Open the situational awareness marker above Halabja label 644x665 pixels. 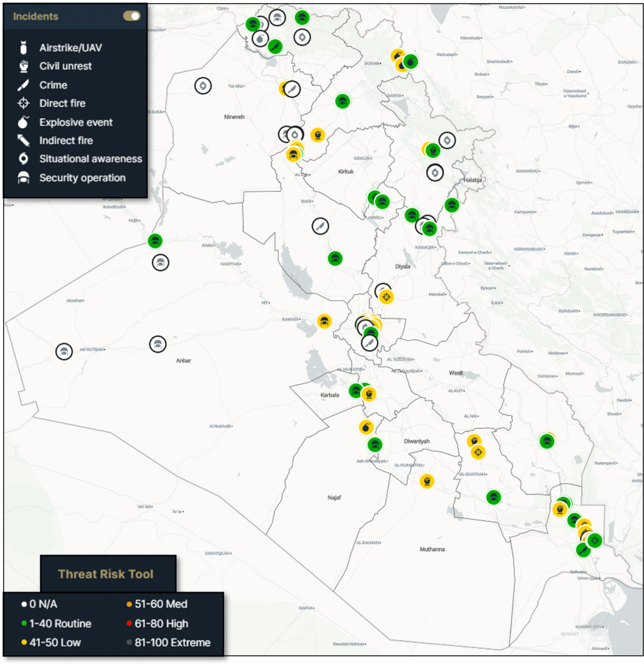coord(435,173)
